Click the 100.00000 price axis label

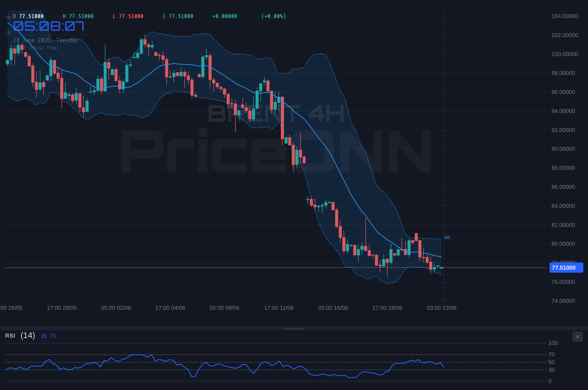coord(565,54)
